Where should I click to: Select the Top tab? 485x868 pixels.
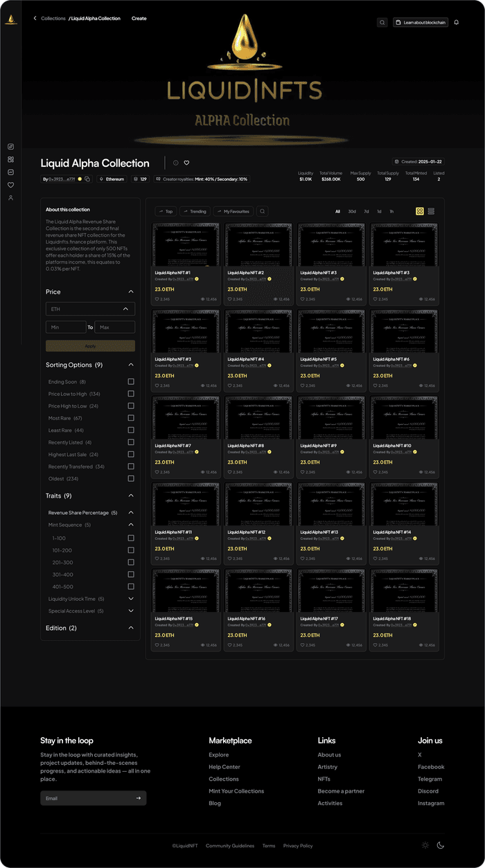point(166,211)
